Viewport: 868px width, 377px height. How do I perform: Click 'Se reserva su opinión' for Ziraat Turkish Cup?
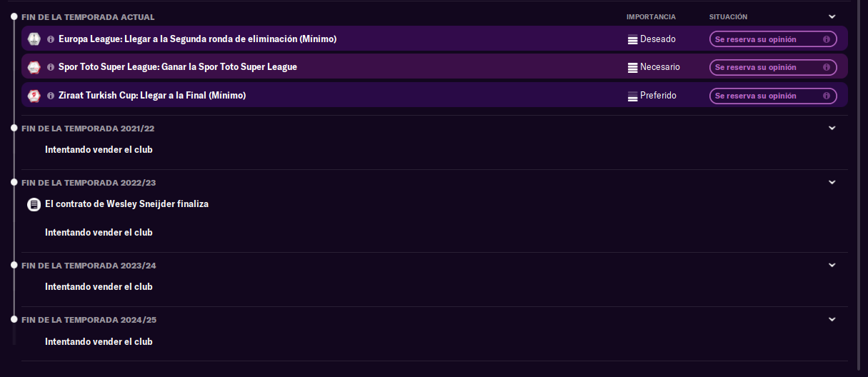pyautogui.click(x=773, y=96)
